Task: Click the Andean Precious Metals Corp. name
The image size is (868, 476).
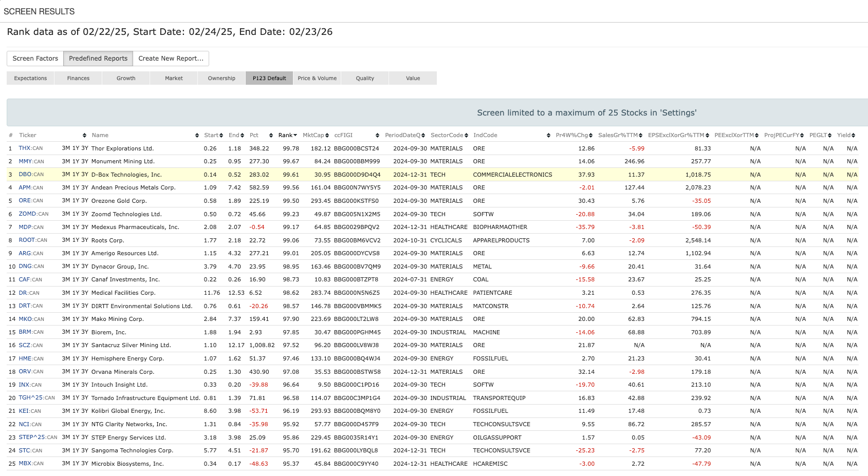Action: pyautogui.click(x=134, y=188)
